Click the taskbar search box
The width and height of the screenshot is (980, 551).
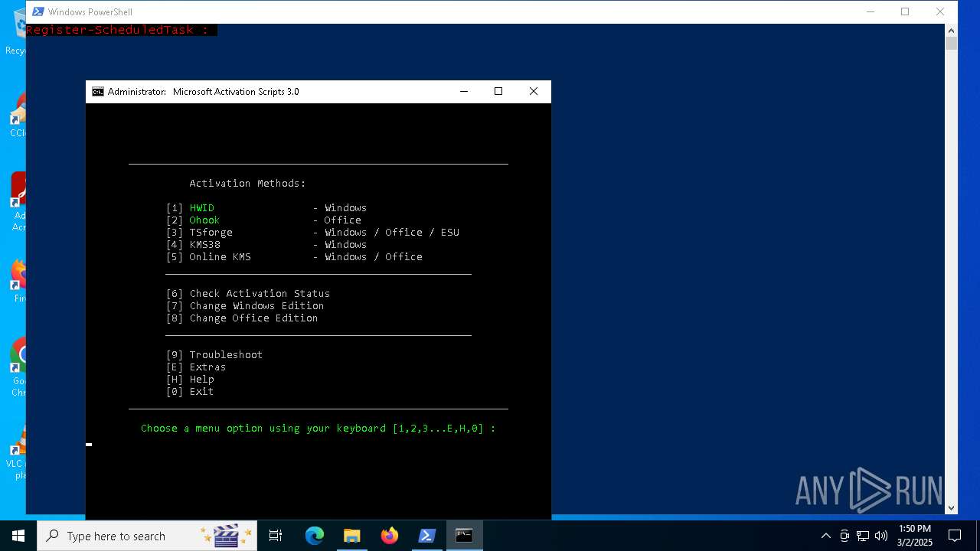[147, 536]
